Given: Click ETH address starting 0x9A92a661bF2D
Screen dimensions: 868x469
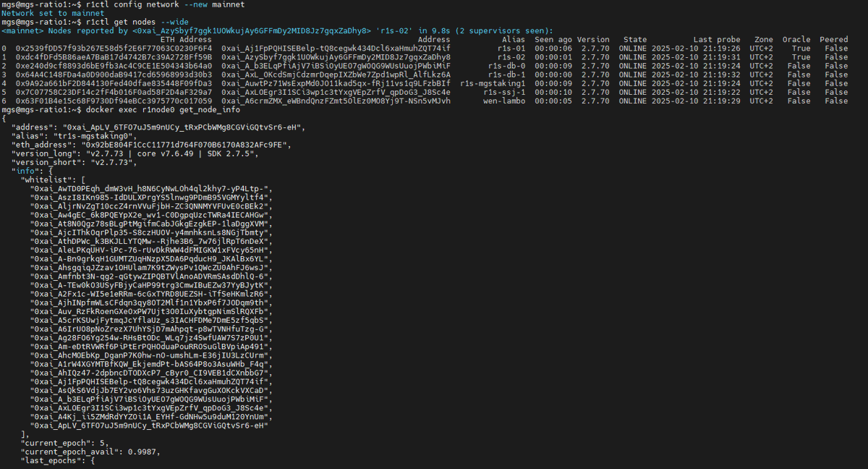Looking at the screenshot, I should pyautogui.click(x=114, y=83).
